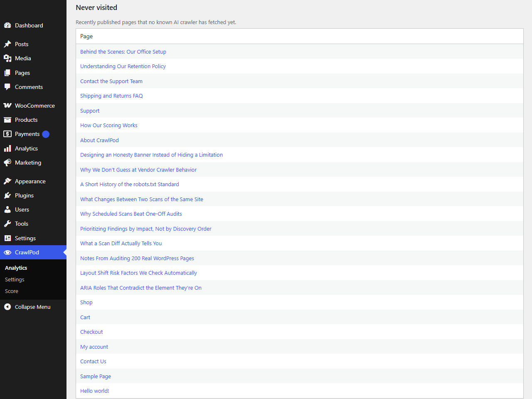Click the Payments blue notification badge
This screenshot has width=532, height=399.
(46, 134)
